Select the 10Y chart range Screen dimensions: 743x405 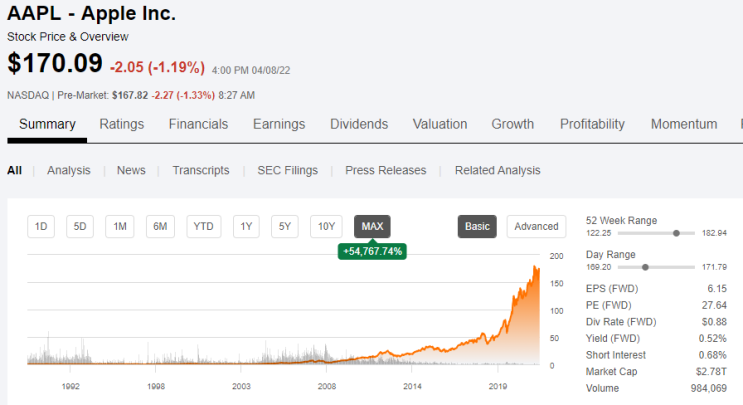[326, 226]
